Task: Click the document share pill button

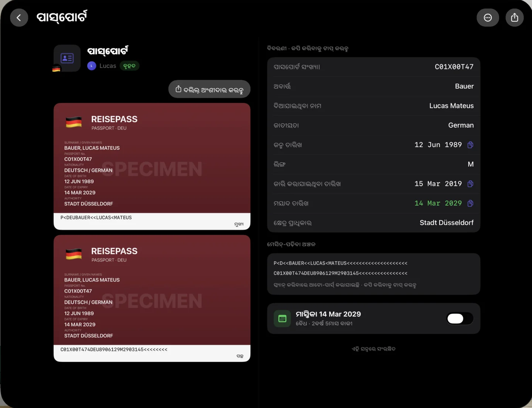Action: [209, 89]
